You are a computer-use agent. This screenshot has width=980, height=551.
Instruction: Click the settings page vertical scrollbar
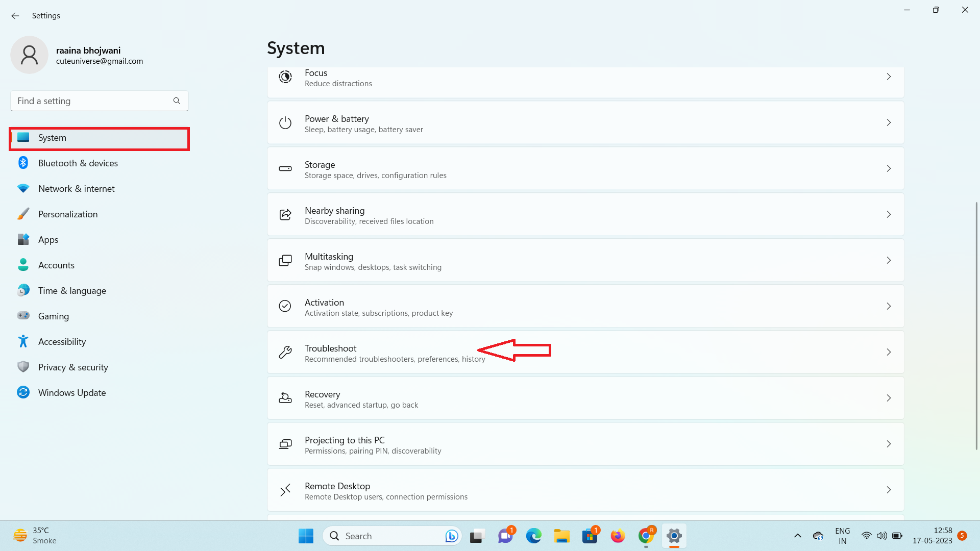click(976, 327)
